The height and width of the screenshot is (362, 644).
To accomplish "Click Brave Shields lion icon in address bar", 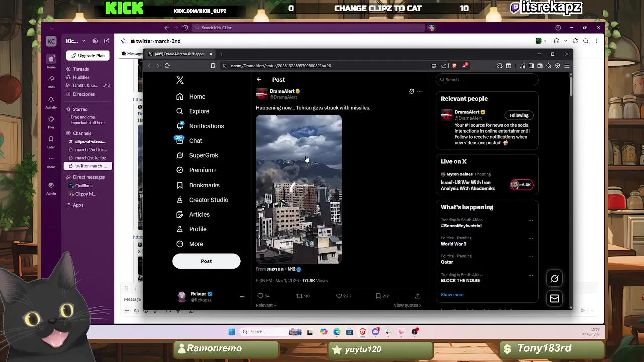I will click(x=454, y=66).
